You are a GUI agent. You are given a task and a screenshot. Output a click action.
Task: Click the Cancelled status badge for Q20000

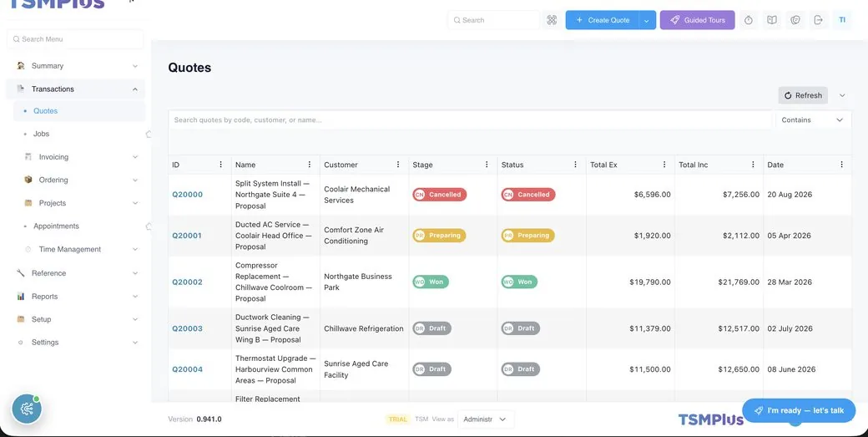pos(528,195)
